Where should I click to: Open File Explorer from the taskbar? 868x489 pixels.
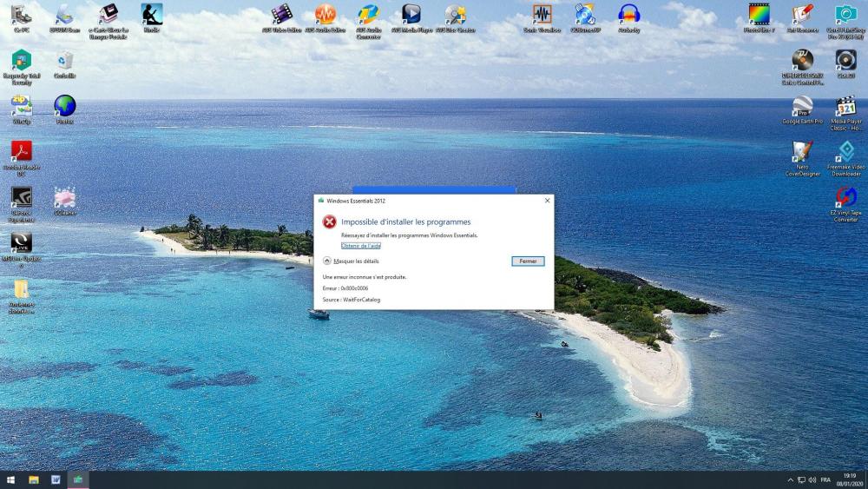34,479
